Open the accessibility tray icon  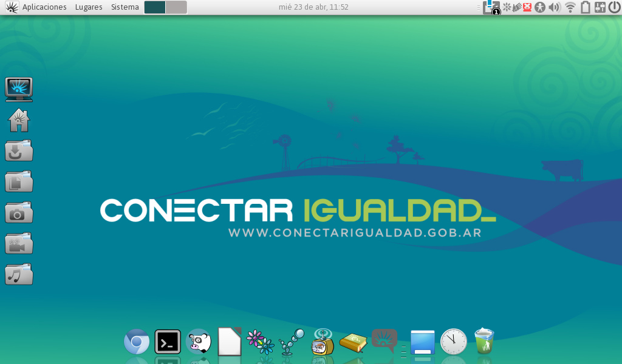pos(540,7)
